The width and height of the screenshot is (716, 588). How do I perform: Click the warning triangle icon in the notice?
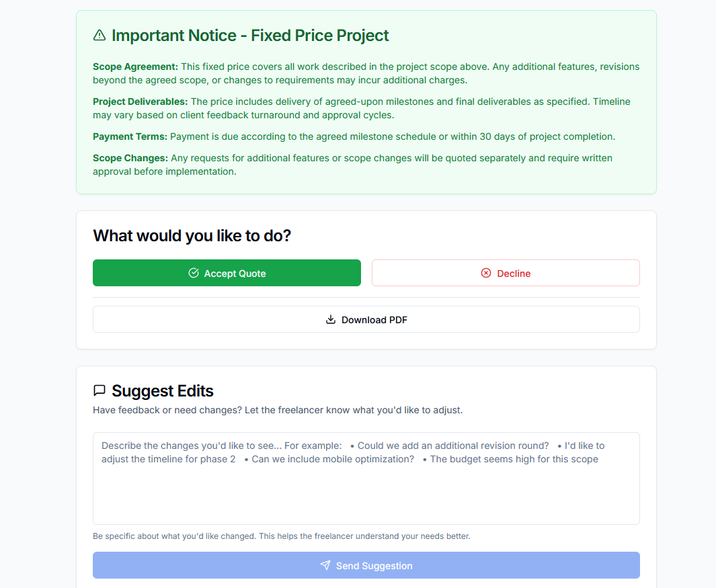(x=100, y=35)
